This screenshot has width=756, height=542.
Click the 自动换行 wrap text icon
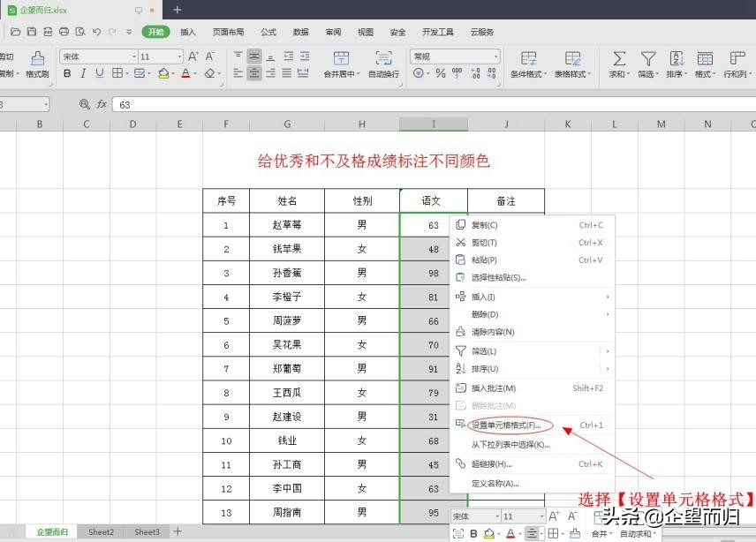(x=384, y=58)
